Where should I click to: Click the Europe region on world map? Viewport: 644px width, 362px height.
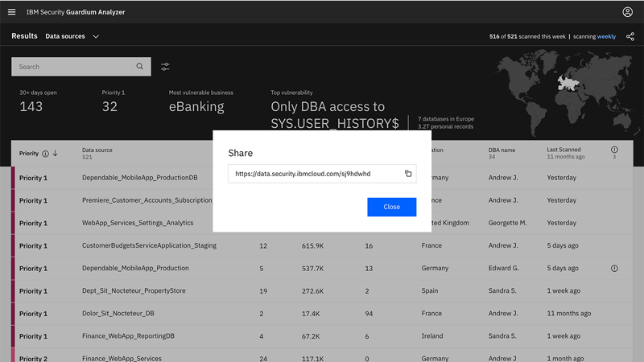(568, 84)
